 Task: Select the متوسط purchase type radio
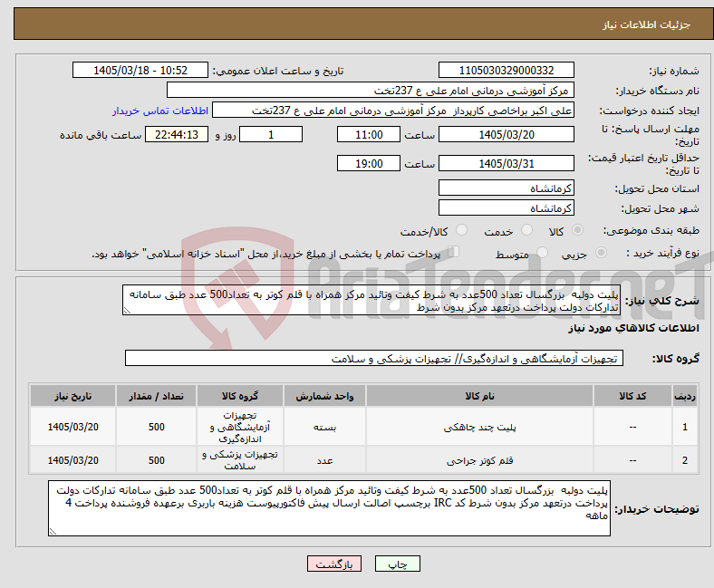tap(542, 253)
